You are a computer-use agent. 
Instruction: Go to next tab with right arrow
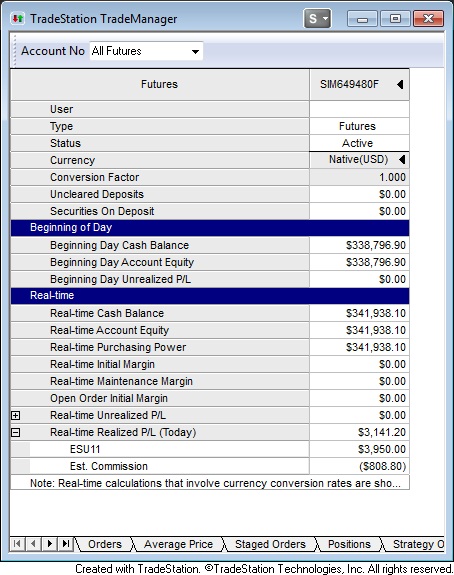pos(50,543)
